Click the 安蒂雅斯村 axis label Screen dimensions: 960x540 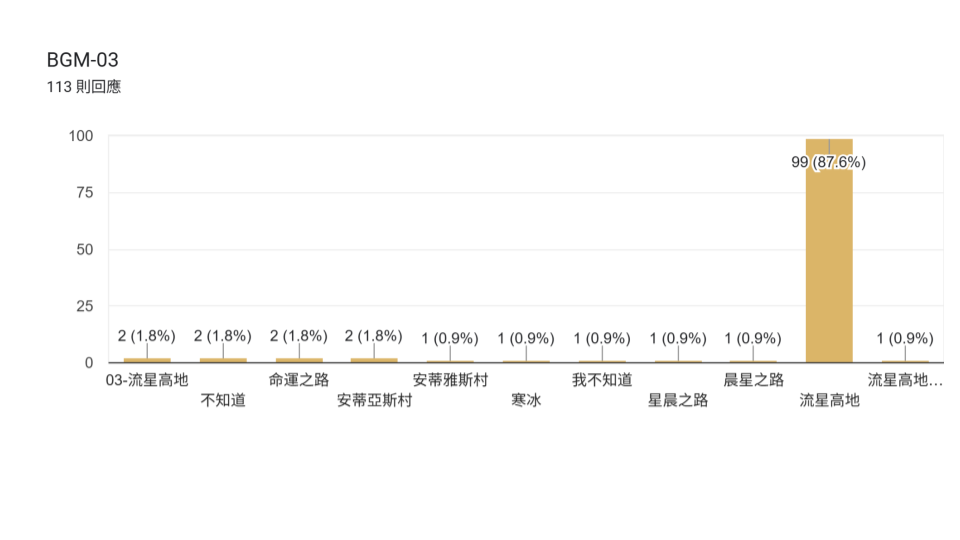point(451,380)
